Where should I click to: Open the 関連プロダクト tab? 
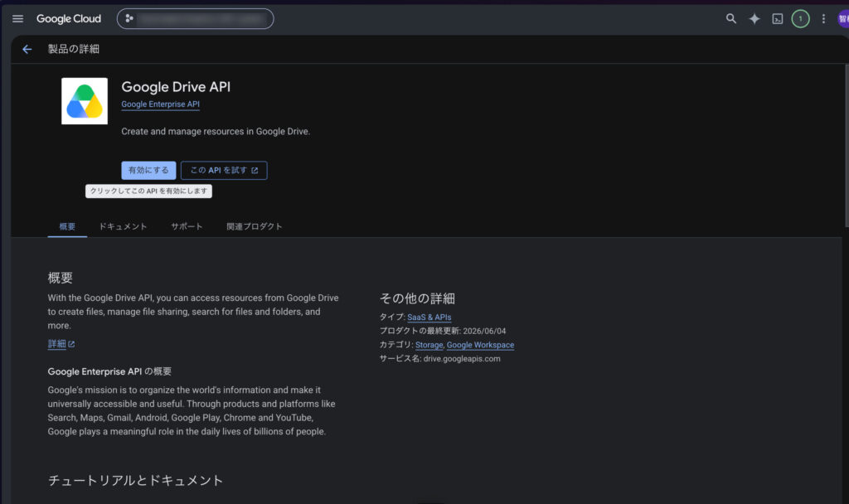click(255, 226)
